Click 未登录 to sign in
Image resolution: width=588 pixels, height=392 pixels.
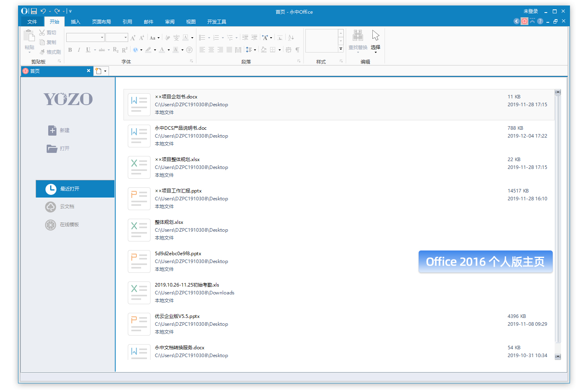click(x=531, y=11)
